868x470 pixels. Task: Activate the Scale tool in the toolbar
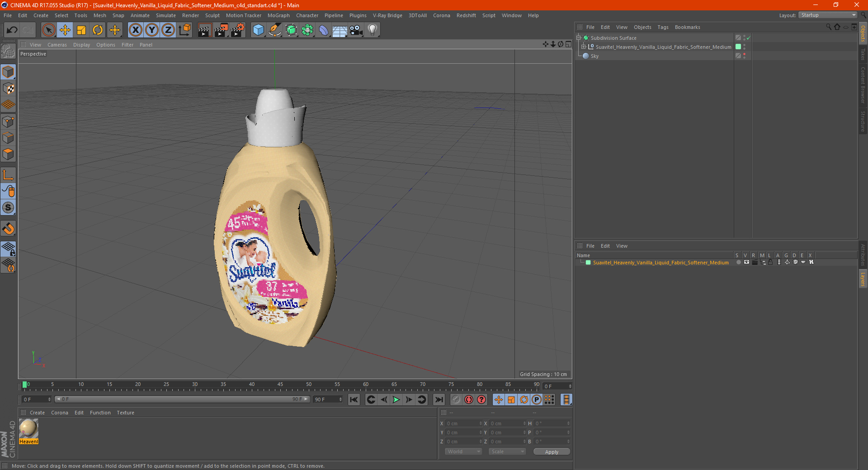[81, 30]
